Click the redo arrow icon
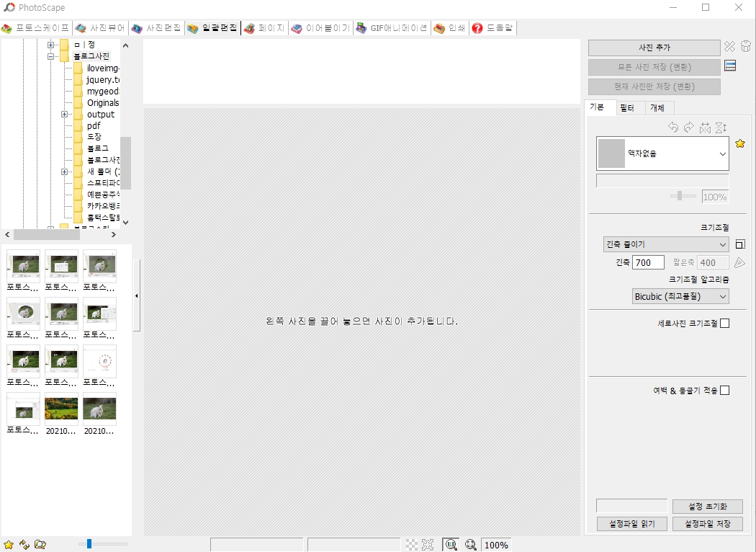Screen dimensions: 756x552 pyautogui.click(x=688, y=127)
